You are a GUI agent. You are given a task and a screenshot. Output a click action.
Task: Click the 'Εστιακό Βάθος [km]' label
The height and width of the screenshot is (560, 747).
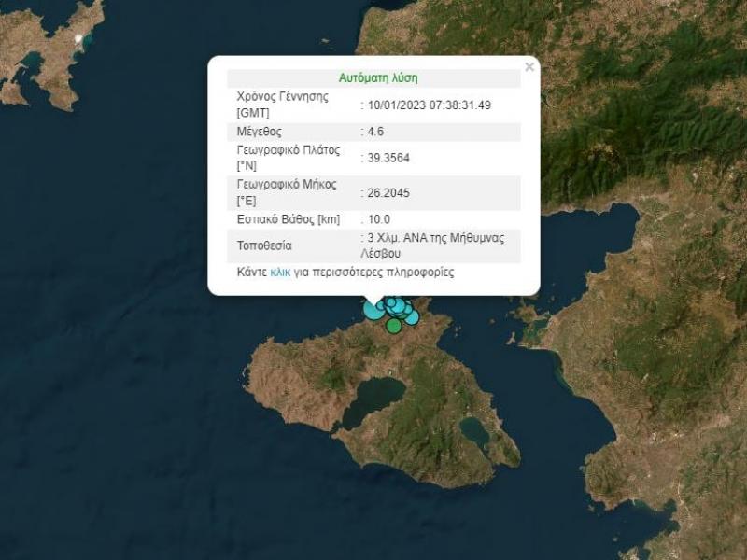[x=289, y=219]
